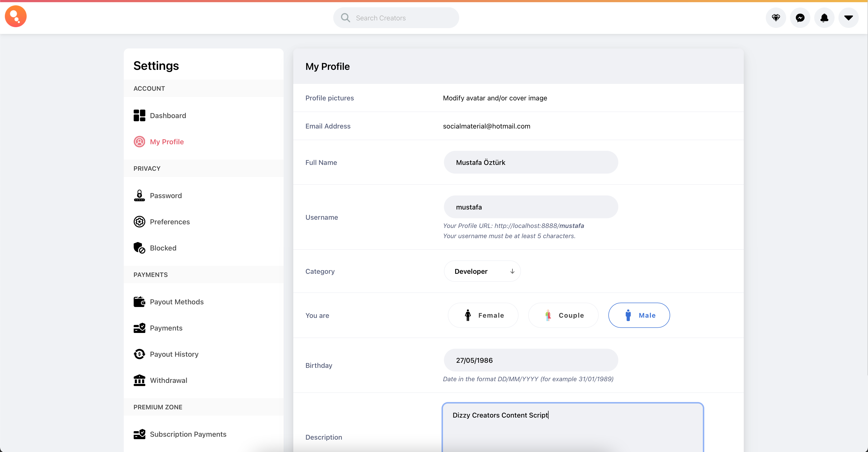Select the Male gender option
This screenshot has height=452, width=868.
pyautogui.click(x=639, y=315)
